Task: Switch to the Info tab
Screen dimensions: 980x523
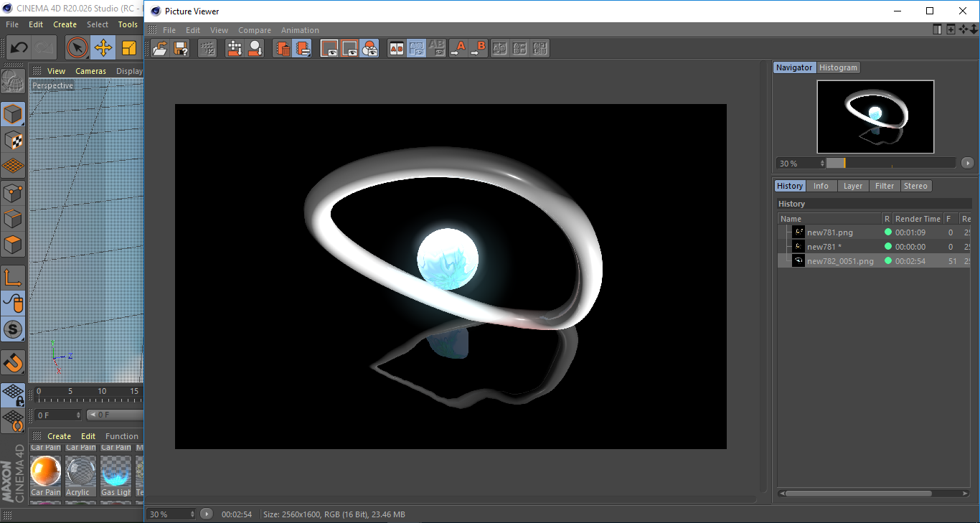Action: point(821,186)
